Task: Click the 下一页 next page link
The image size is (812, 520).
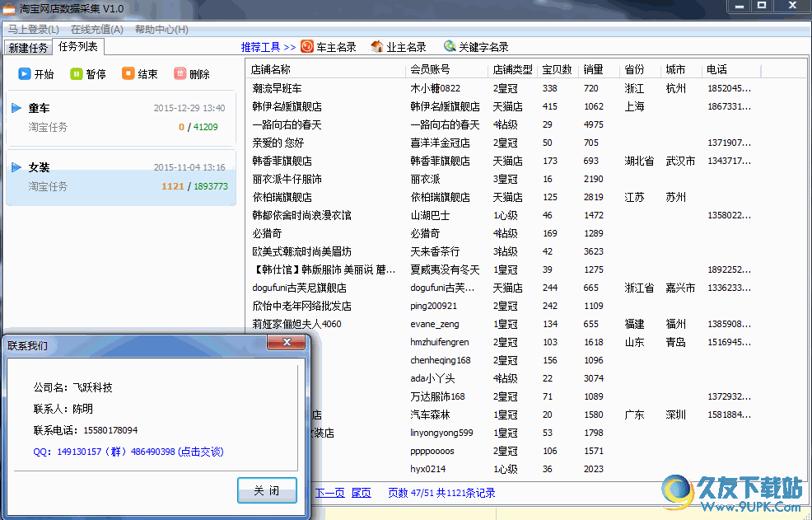Action: click(x=330, y=493)
